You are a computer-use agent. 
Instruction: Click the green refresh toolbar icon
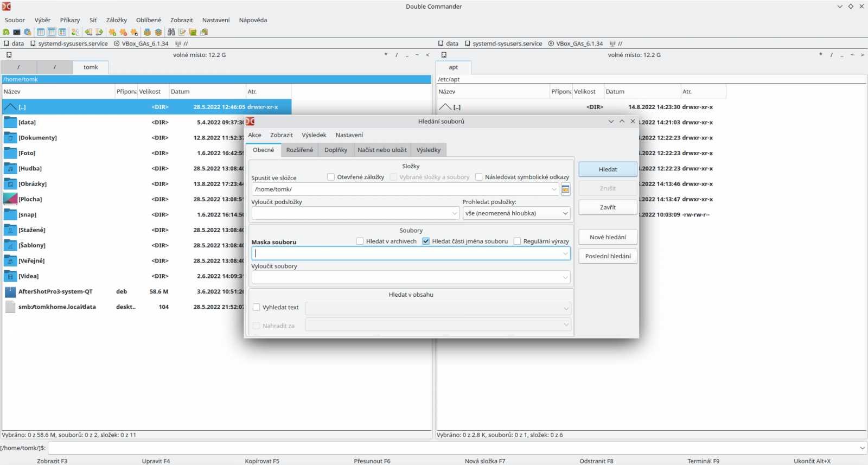pyautogui.click(x=6, y=32)
